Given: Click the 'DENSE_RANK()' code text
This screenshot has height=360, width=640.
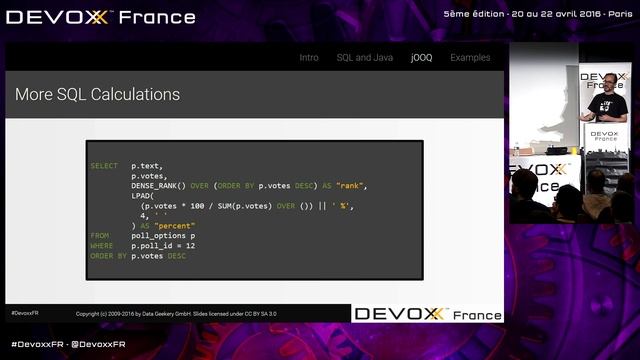Looking at the screenshot, I should pyautogui.click(x=158, y=186).
